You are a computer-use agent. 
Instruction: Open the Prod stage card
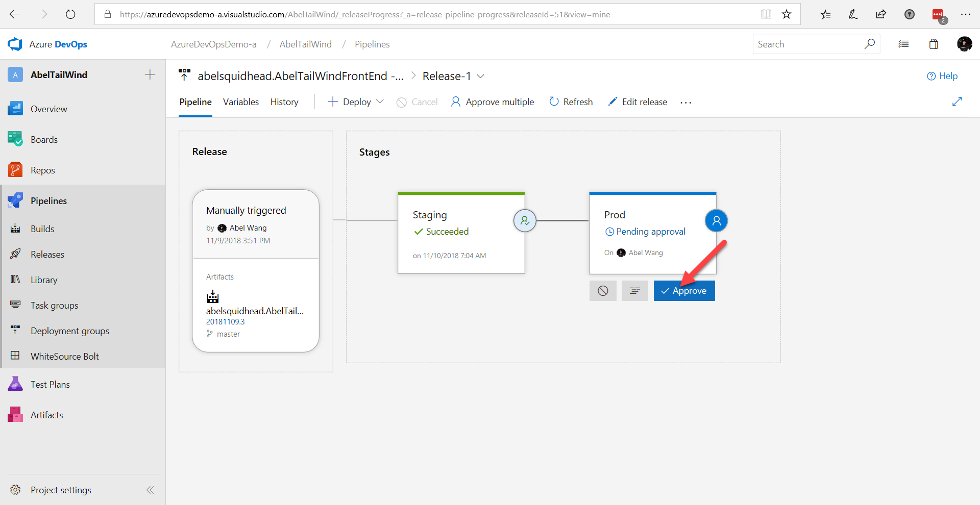pos(653,233)
